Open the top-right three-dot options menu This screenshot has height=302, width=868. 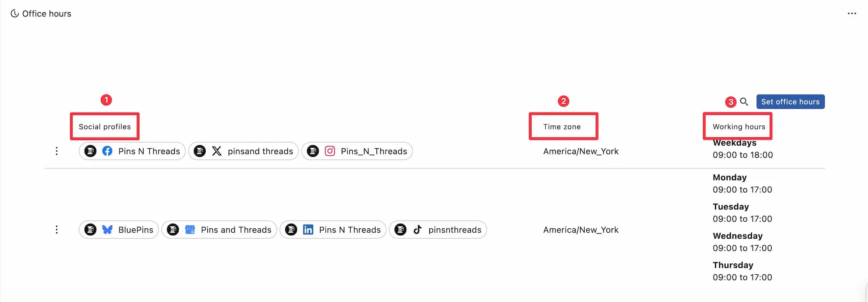[852, 13]
